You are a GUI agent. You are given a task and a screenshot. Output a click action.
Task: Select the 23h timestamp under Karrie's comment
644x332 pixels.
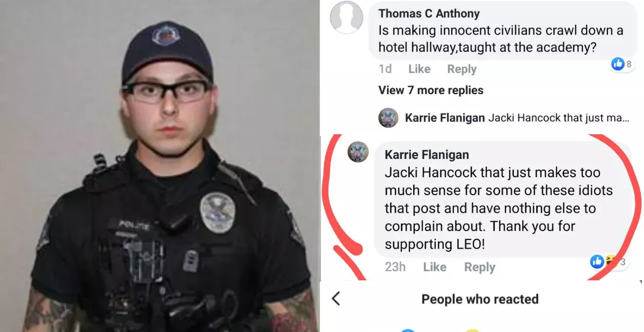[x=395, y=267]
